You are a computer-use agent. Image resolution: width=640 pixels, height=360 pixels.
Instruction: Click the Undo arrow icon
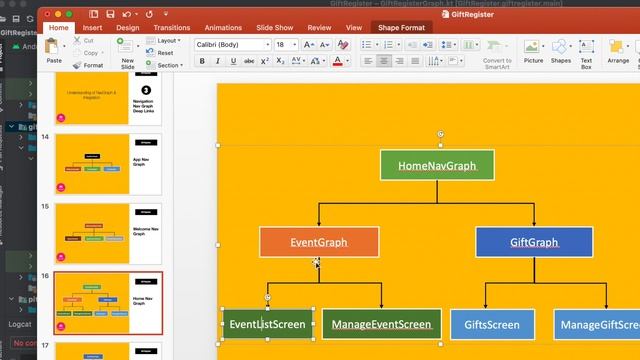pyautogui.click(x=127, y=14)
